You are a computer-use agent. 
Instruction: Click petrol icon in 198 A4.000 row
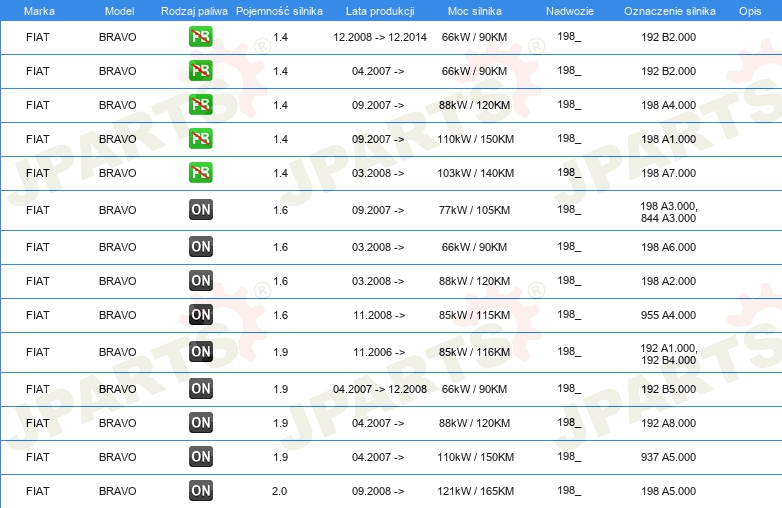point(200,105)
